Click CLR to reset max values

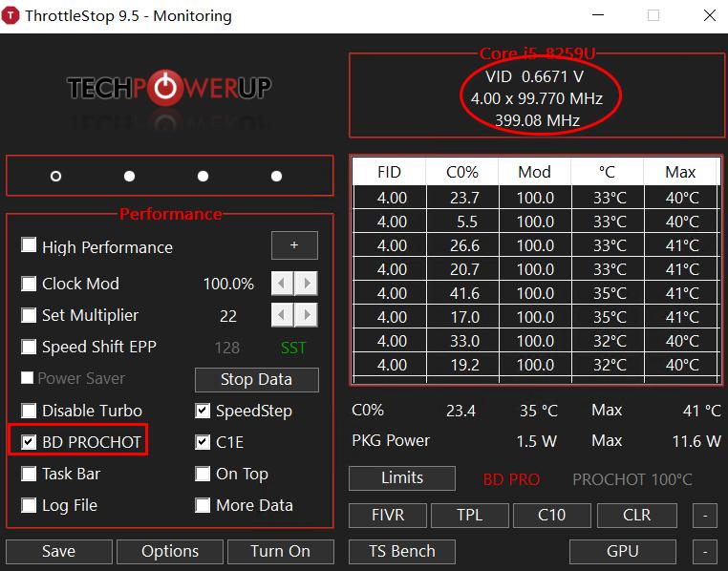click(636, 516)
